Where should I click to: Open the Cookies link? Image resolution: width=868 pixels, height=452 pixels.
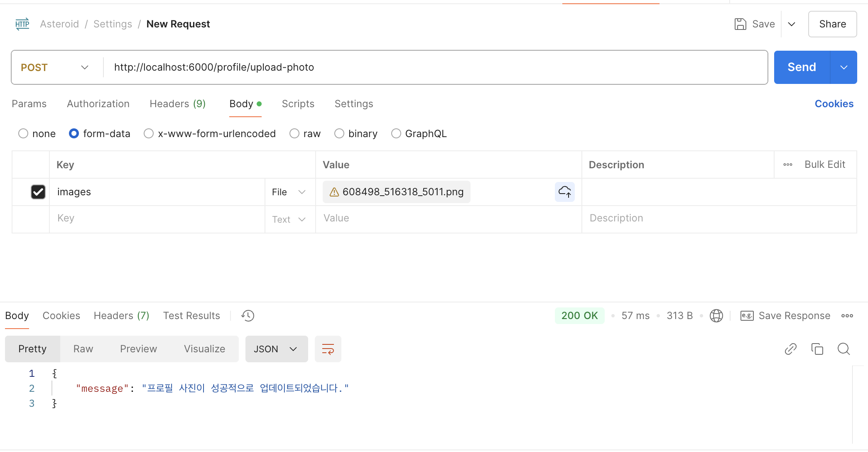pos(834,104)
